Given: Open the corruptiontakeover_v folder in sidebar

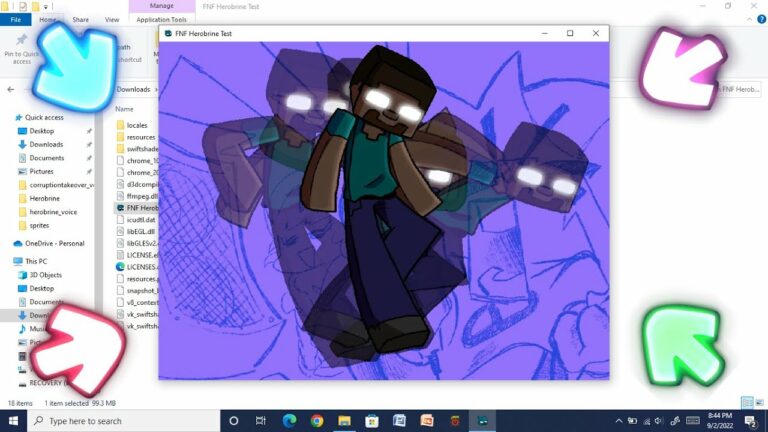Looking at the screenshot, I should [61, 185].
